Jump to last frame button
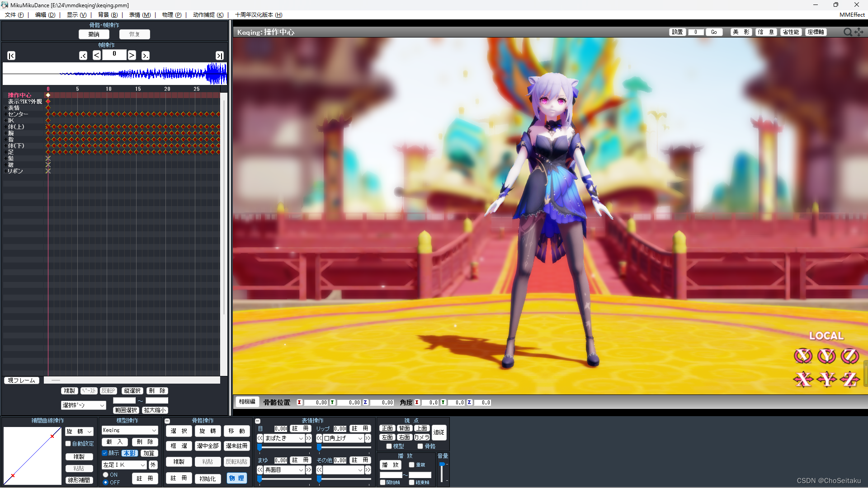Viewport: 868px width, 488px height. point(219,56)
